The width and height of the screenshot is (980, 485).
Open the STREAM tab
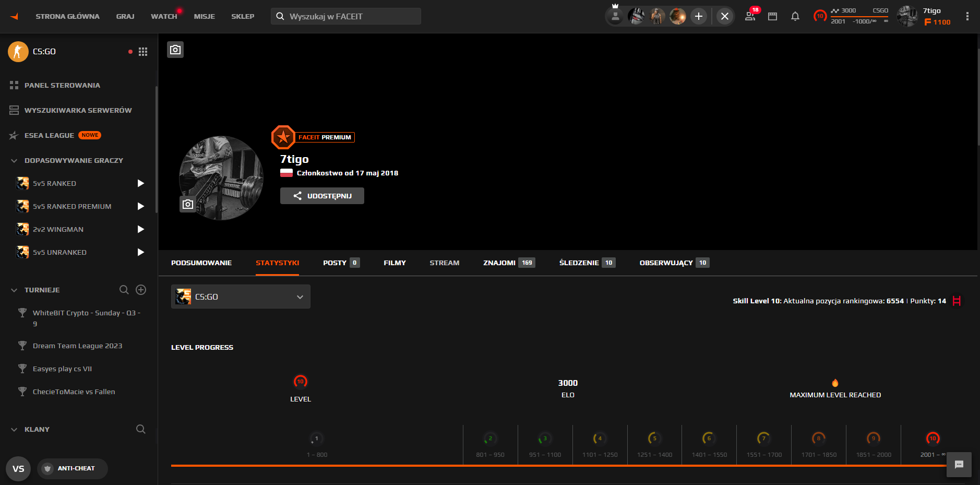coord(445,263)
